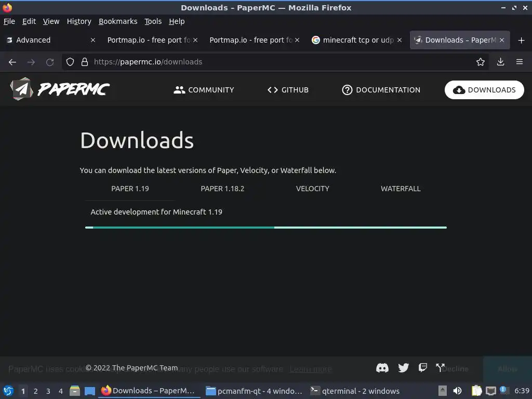532x399 pixels.
Task: Open the Help menu
Action: (x=177, y=21)
